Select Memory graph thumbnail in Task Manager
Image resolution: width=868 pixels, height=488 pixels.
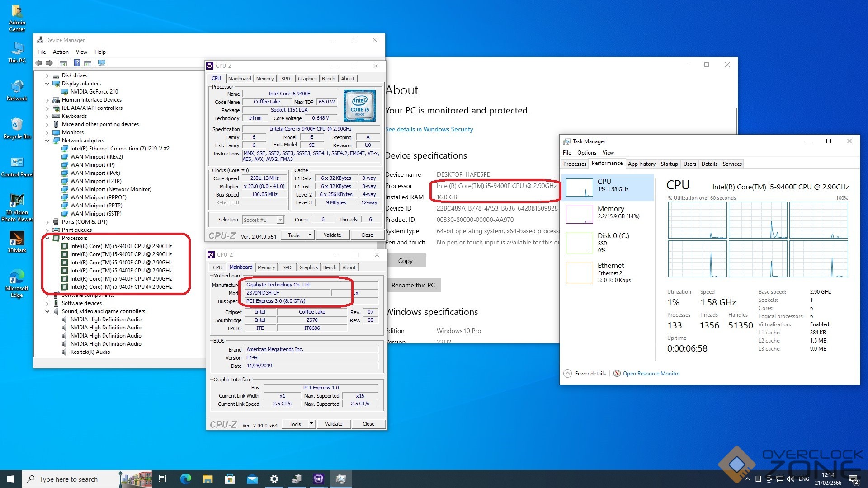point(579,214)
